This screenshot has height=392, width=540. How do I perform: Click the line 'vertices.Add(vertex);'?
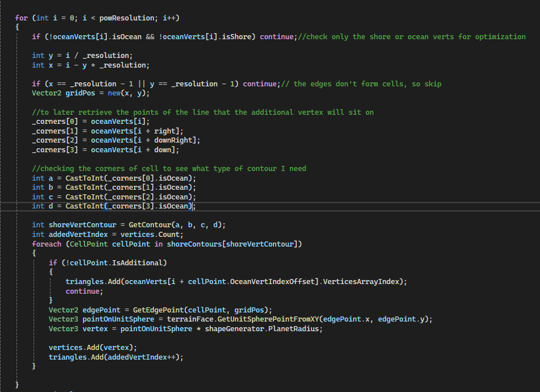coord(93,347)
